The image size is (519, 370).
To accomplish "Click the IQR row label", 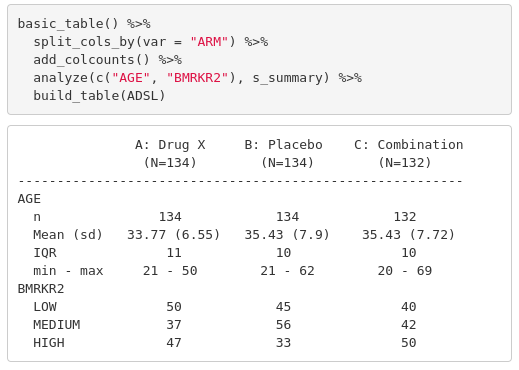I will (45, 253).
